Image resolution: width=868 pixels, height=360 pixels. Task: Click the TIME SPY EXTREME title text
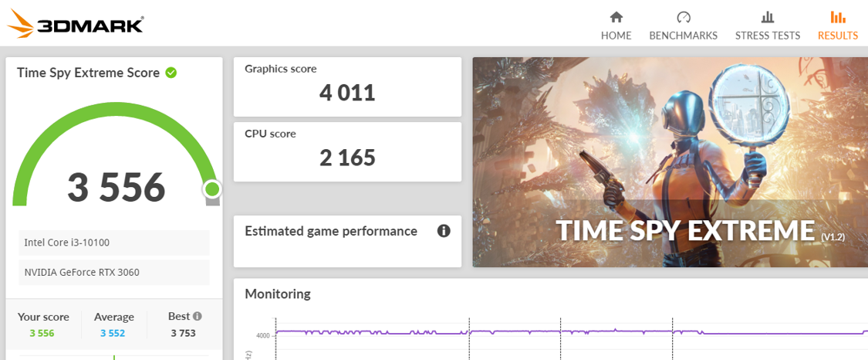[x=685, y=231]
